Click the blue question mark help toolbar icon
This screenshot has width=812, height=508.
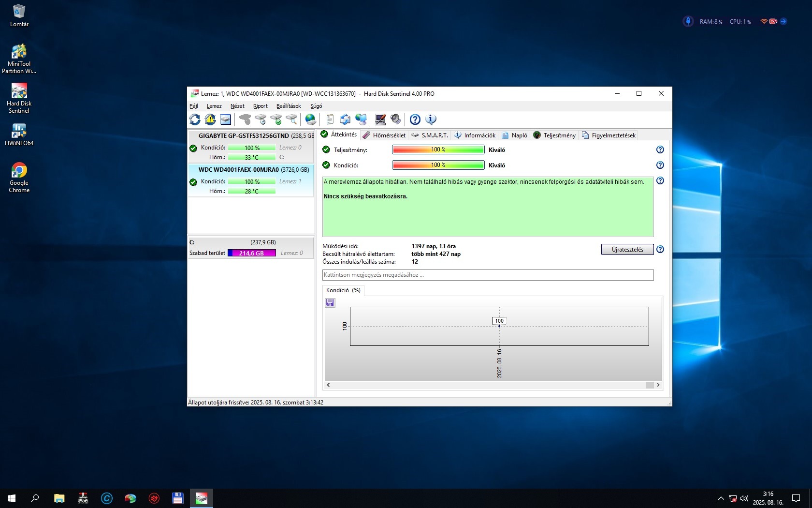click(x=415, y=120)
